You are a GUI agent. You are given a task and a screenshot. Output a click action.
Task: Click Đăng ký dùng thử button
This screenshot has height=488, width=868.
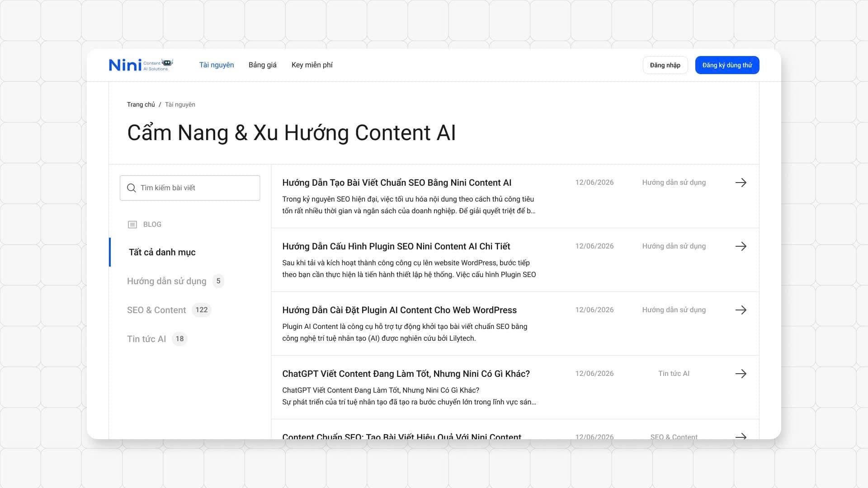727,65
